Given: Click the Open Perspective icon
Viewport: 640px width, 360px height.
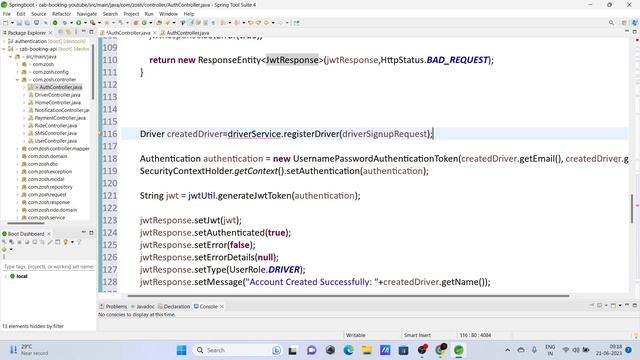Looking at the screenshot, I should click(624, 23).
